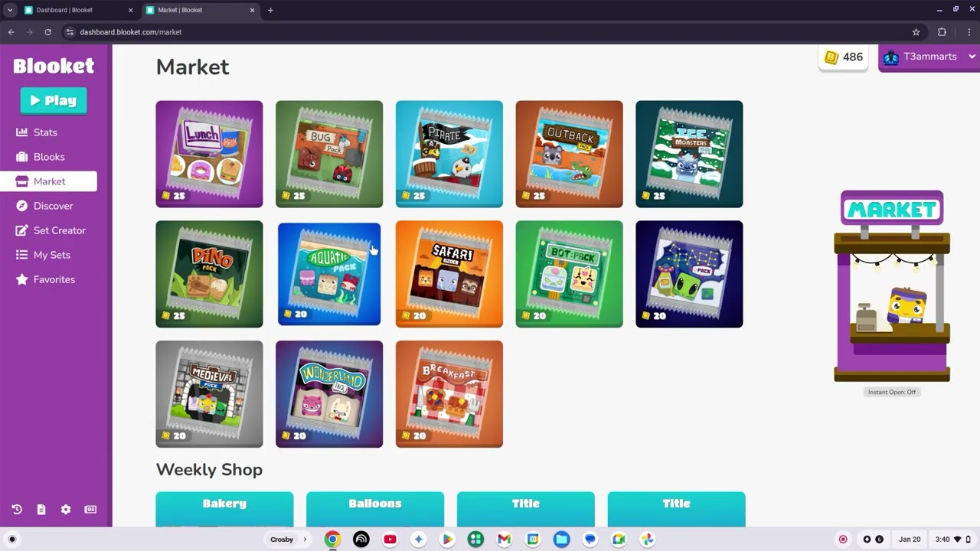
Task: Open the status tray showing 3:40
Action: click(x=952, y=540)
